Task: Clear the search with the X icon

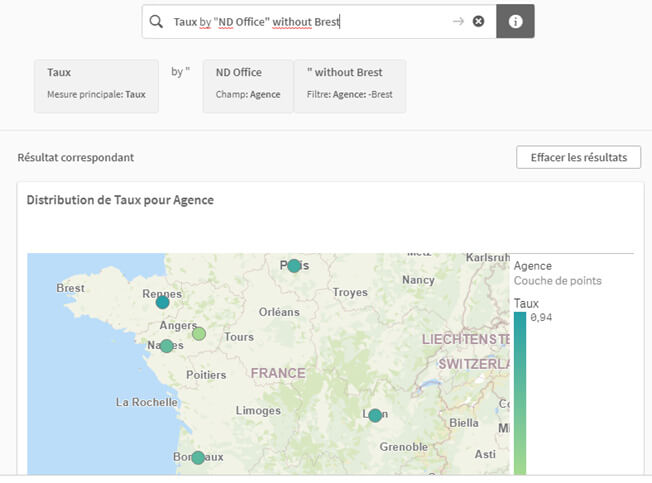Action: point(479,21)
